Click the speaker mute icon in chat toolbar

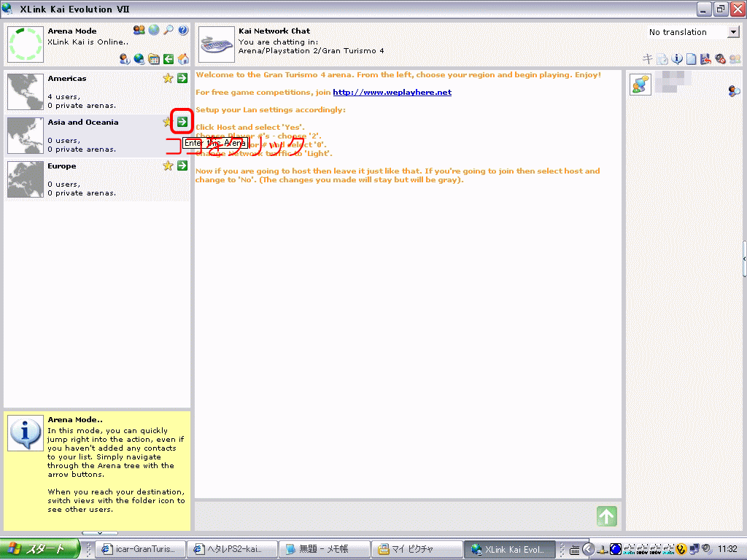(x=720, y=59)
